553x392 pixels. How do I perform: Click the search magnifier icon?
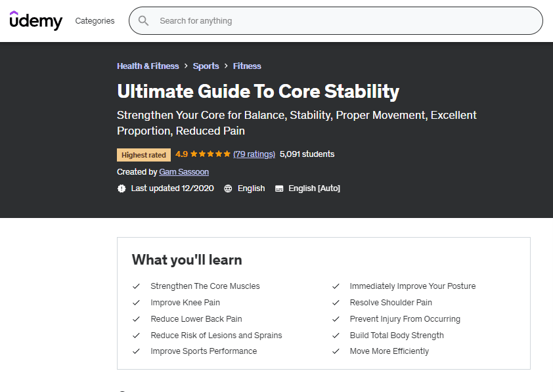coord(144,21)
